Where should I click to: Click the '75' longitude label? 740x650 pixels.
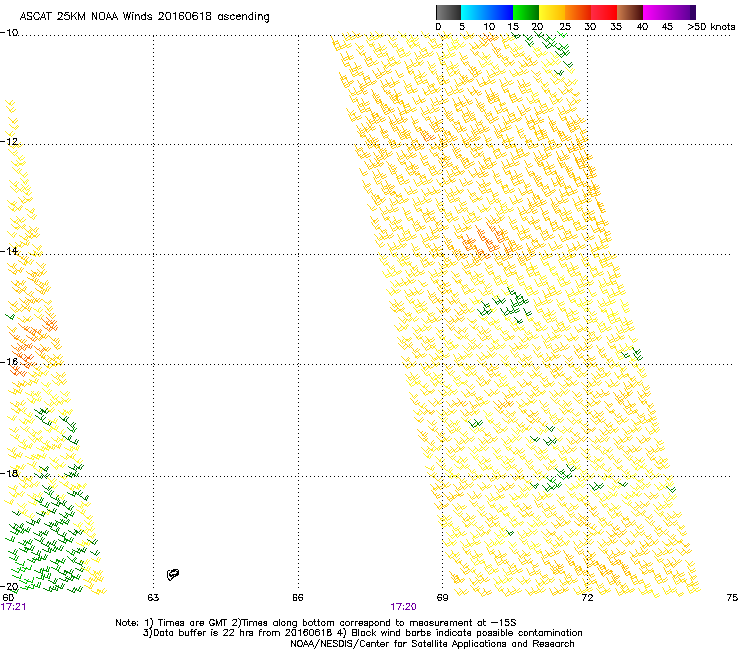tap(732, 598)
